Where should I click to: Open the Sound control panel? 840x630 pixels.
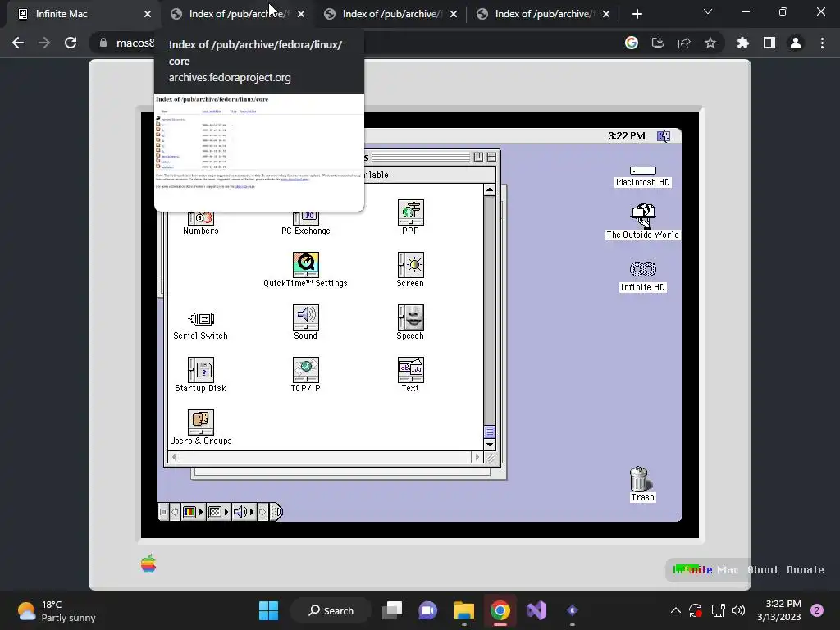point(305,322)
